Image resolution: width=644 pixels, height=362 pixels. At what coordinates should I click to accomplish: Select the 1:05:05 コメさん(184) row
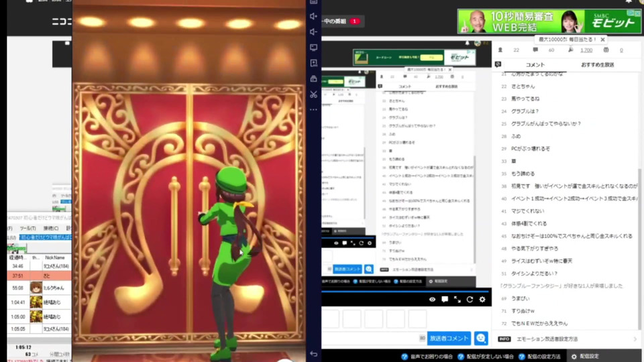(x=40, y=328)
